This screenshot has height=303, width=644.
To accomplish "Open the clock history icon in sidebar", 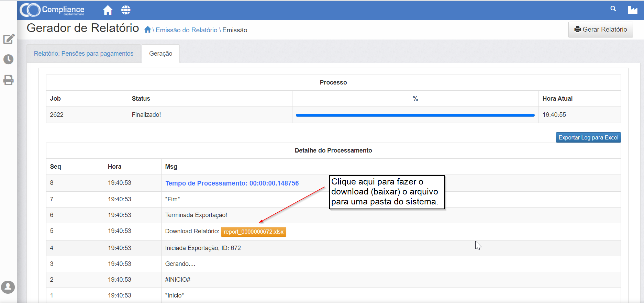I will 8,59.
